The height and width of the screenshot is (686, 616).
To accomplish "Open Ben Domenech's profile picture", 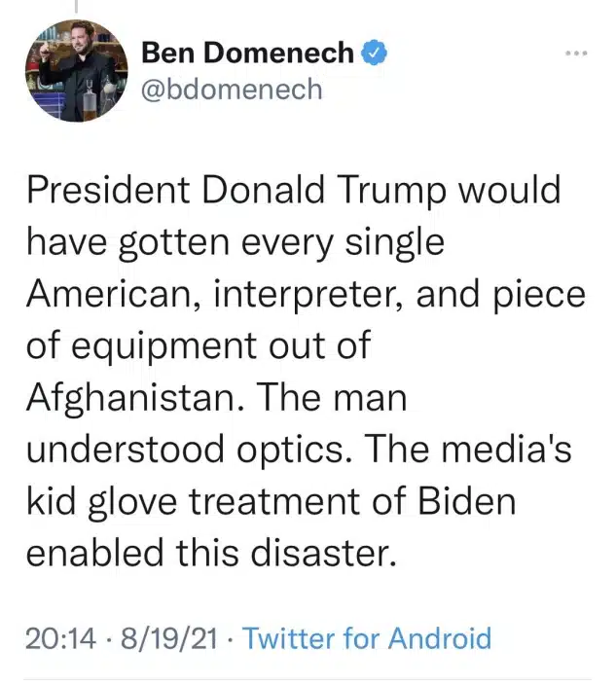I will 76,71.
